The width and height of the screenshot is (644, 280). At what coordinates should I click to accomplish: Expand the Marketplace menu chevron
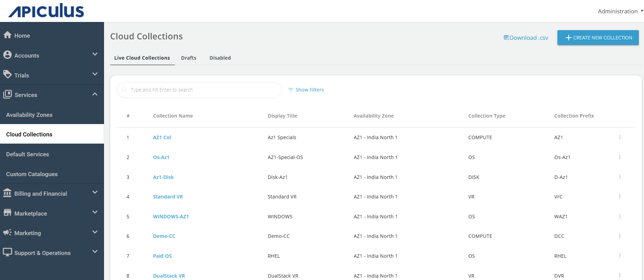pos(95,212)
